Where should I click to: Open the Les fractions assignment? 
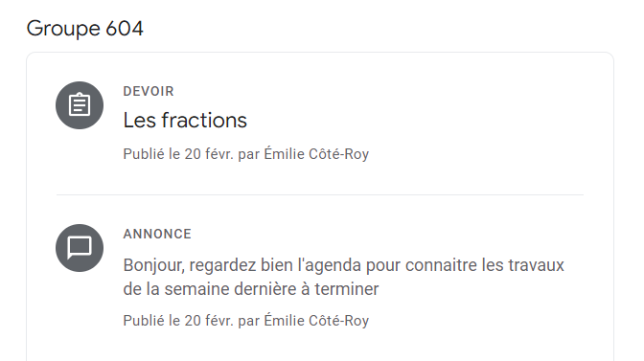[x=185, y=121]
